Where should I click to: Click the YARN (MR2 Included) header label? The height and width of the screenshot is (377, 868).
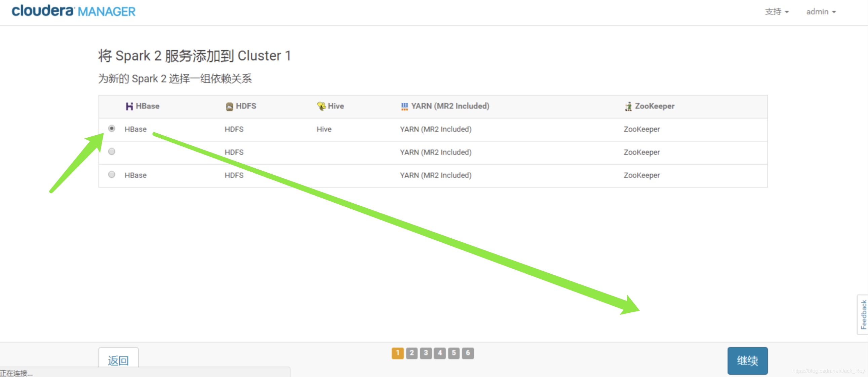(x=450, y=106)
